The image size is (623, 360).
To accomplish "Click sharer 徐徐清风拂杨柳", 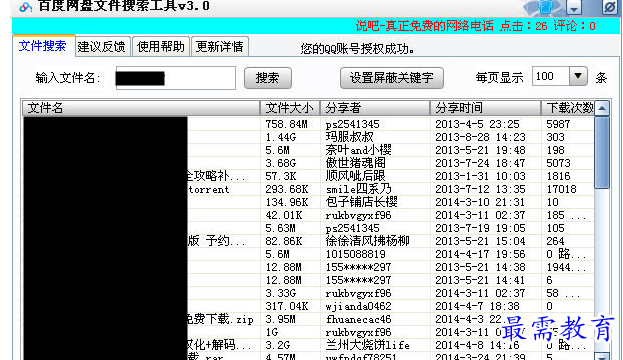I will [x=368, y=241].
